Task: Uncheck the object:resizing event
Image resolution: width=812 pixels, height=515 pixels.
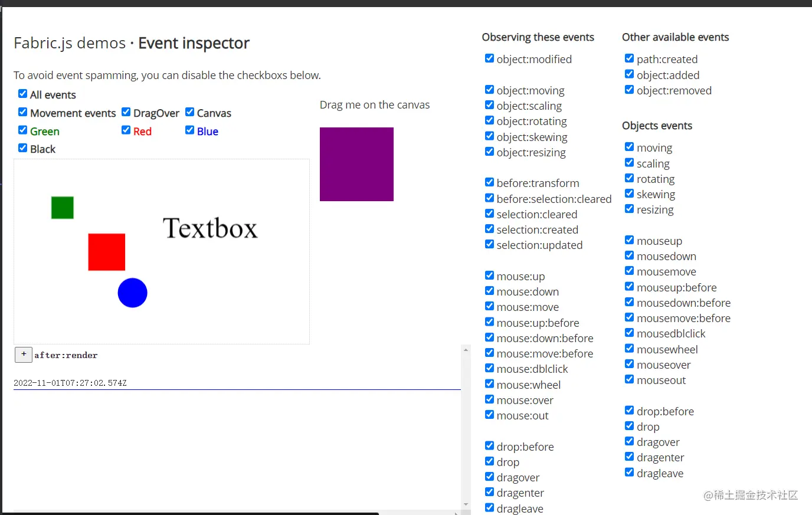Action: coord(489,152)
